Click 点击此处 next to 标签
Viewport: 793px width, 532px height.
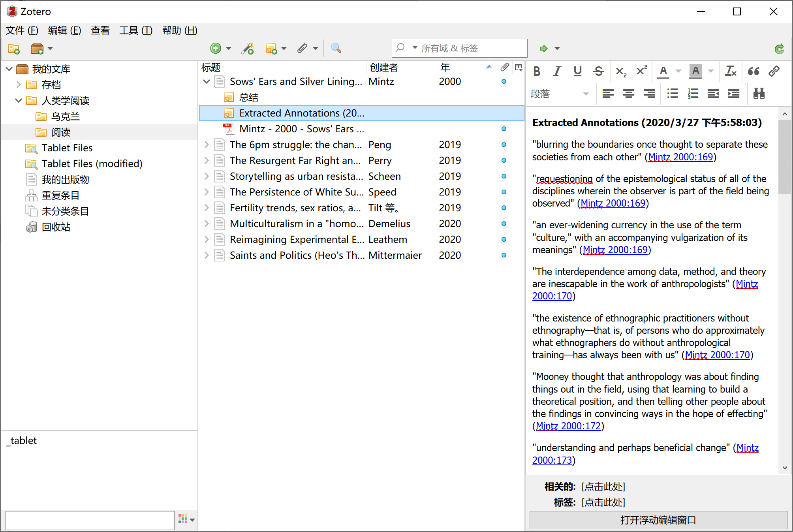603,502
